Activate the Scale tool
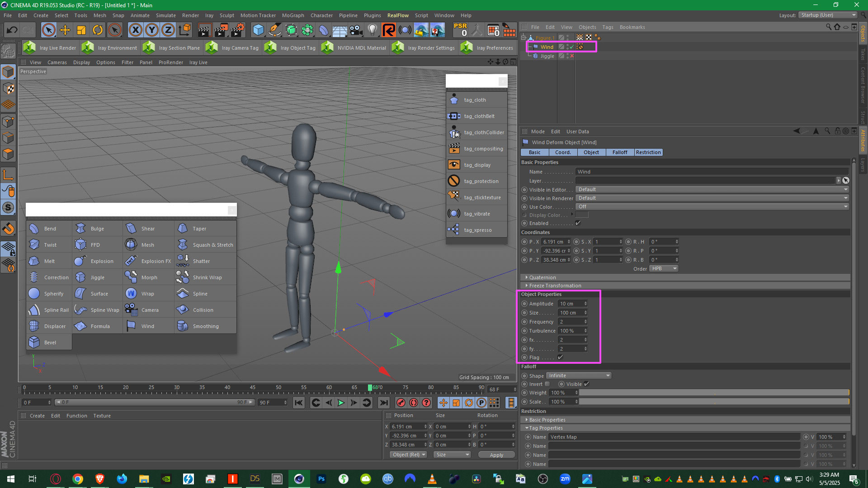This screenshot has width=868, height=488. click(x=81, y=30)
